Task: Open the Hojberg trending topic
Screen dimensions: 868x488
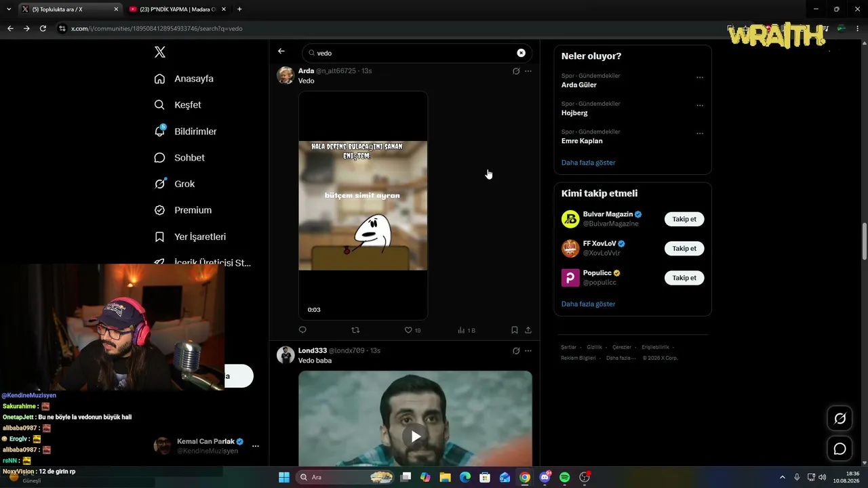Action: point(574,113)
